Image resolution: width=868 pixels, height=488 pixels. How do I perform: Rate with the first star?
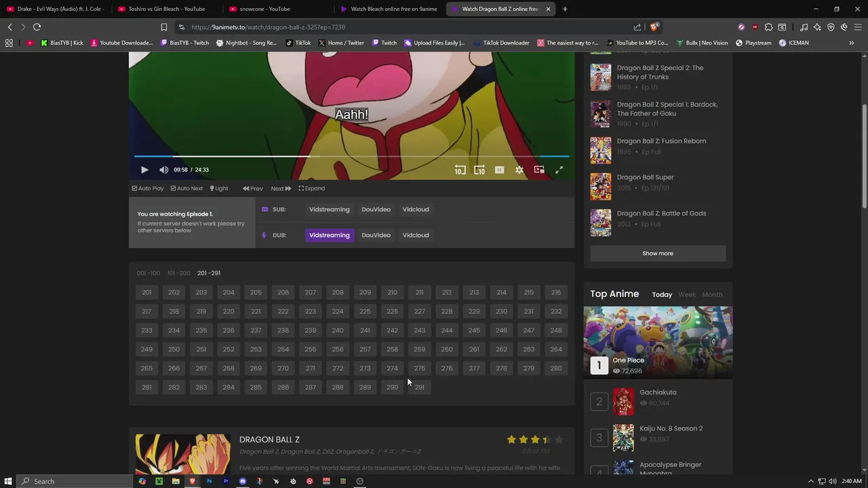coord(511,440)
